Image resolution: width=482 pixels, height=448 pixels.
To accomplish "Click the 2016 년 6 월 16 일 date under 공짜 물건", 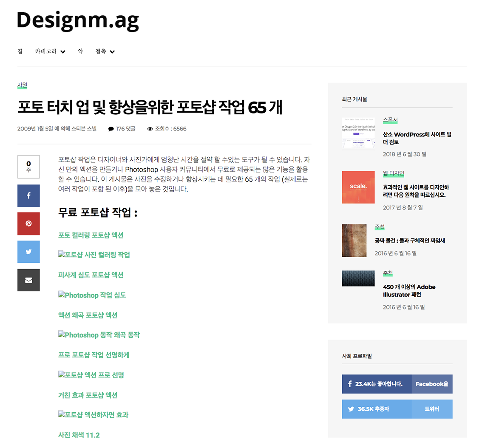I will click(x=396, y=253).
